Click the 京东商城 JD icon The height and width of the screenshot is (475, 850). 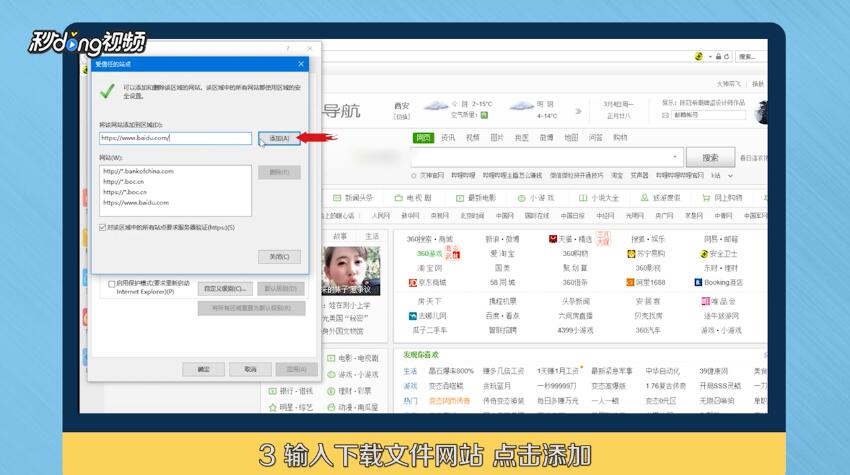click(413, 283)
